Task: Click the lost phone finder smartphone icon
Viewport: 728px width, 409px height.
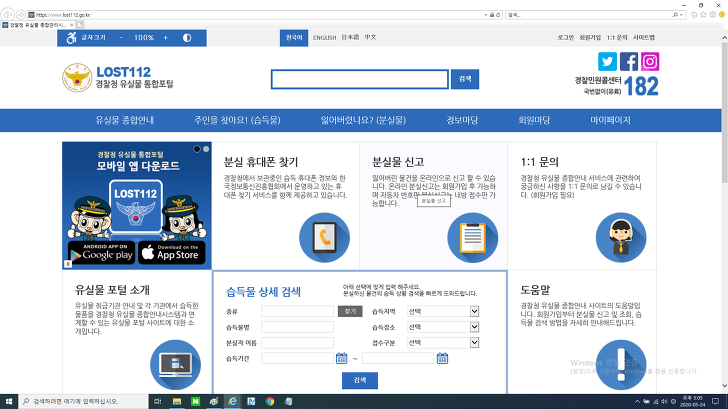Action: point(324,237)
